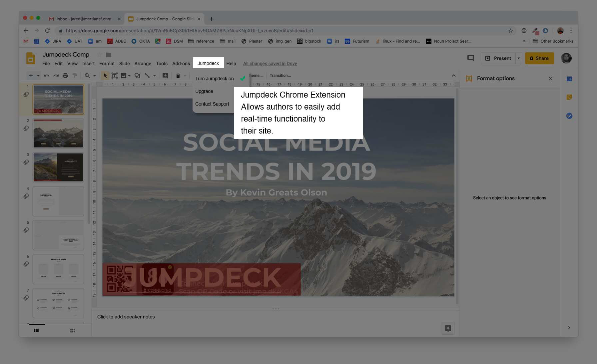Select slide 3 thumbnail
The image size is (597, 364).
click(x=58, y=167)
